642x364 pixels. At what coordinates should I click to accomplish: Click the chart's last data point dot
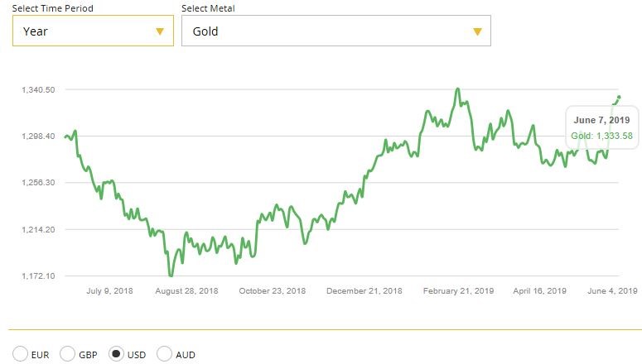tap(618, 98)
